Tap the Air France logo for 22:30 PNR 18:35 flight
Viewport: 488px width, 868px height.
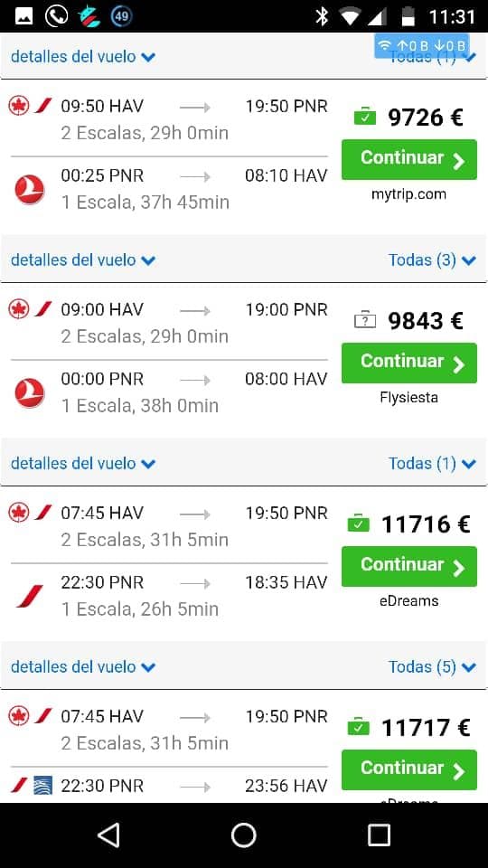(x=29, y=596)
